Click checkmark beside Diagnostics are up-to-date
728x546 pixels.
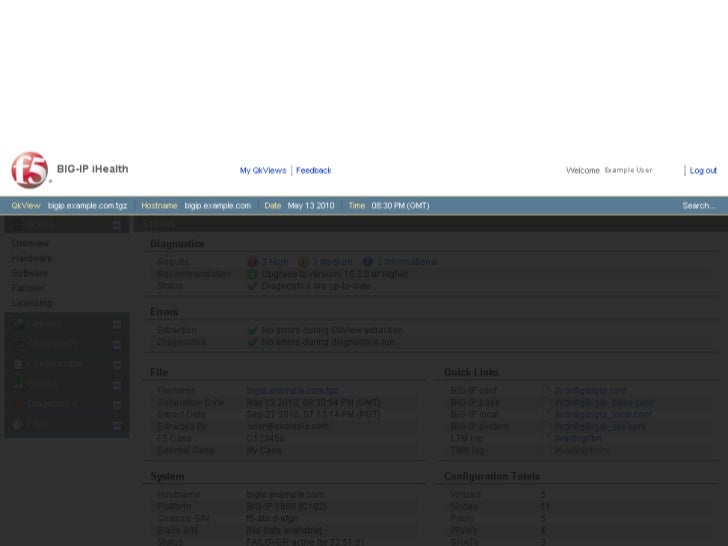click(252, 286)
